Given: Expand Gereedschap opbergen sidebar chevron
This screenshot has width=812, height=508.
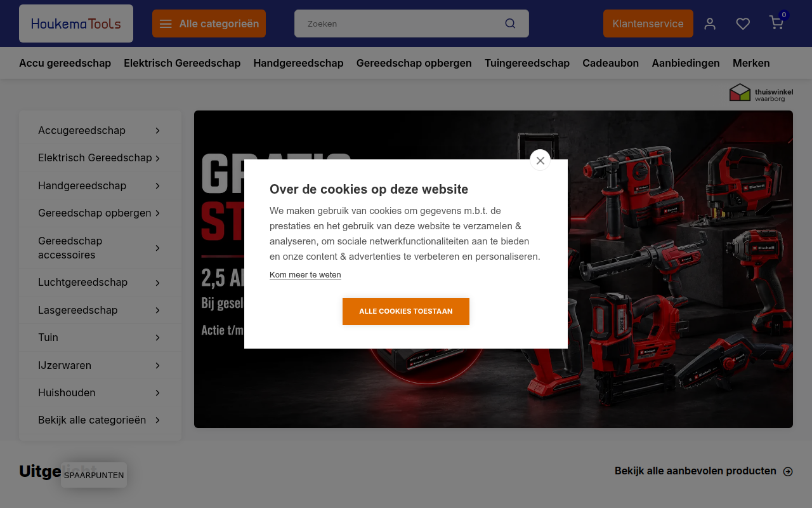Looking at the screenshot, I should (x=157, y=213).
